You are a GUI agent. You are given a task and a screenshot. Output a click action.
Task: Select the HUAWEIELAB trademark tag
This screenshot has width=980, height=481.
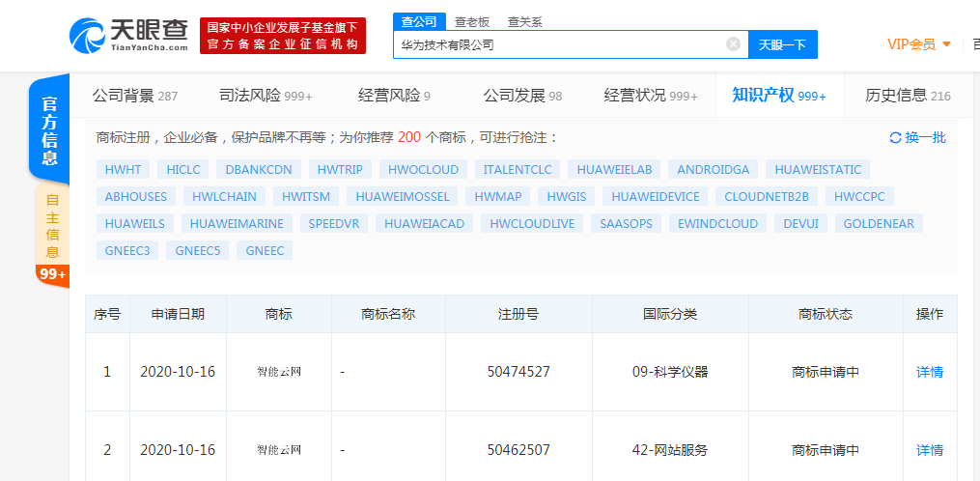(x=614, y=169)
